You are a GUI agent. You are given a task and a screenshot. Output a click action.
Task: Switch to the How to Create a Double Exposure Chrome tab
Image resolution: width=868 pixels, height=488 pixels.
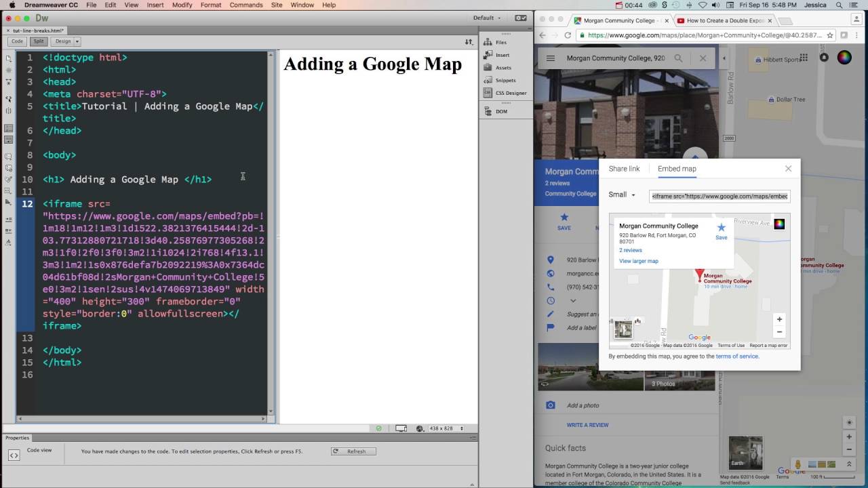pyautogui.click(x=724, y=20)
